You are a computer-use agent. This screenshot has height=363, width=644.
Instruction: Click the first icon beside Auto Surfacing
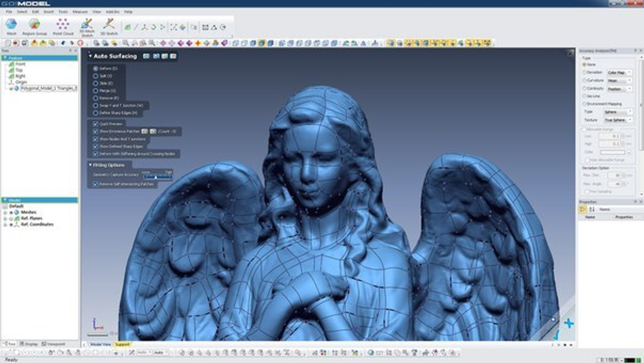(146, 56)
